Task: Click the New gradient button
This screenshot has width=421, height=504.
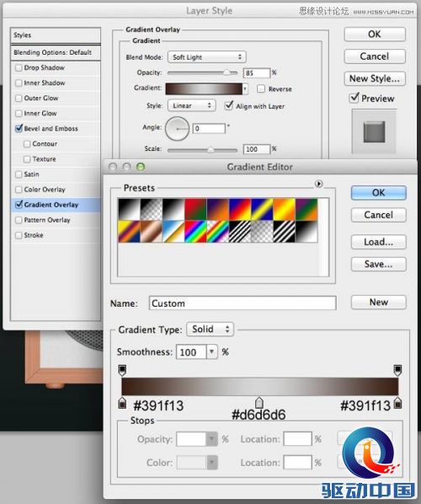Action: coord(379,302)
